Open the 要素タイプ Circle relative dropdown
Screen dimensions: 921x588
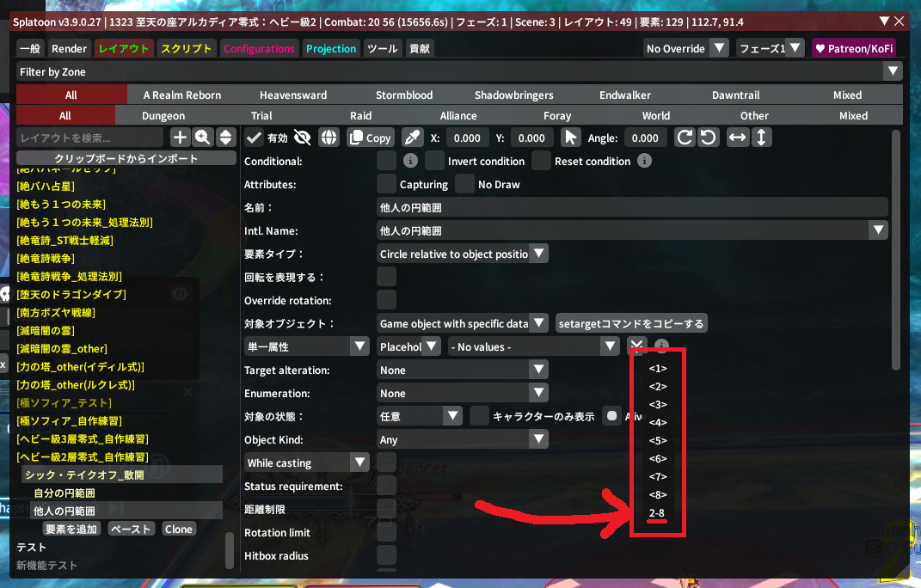tap(463, 254)
